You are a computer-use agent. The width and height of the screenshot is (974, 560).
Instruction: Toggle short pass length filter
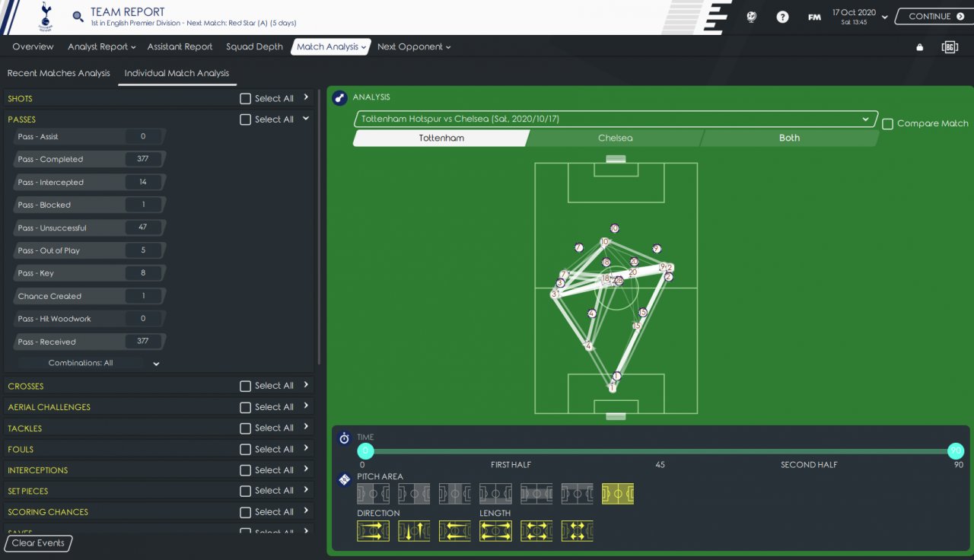coord(578,531)
